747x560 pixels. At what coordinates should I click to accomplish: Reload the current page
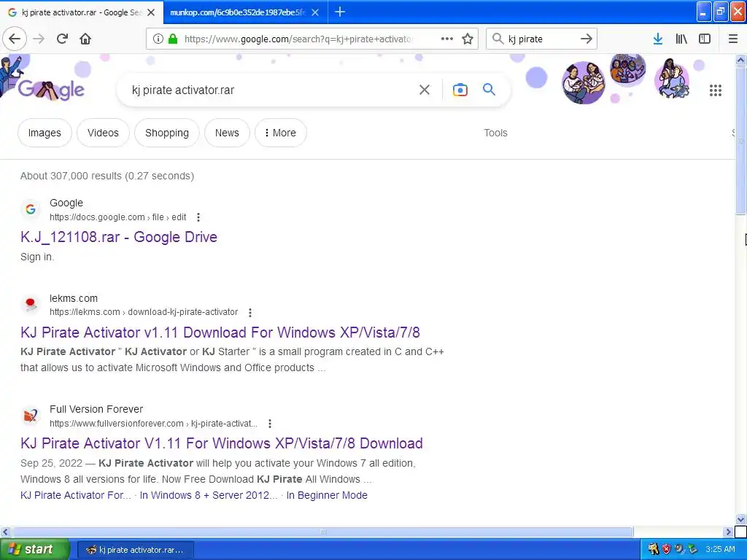point(62,39)
